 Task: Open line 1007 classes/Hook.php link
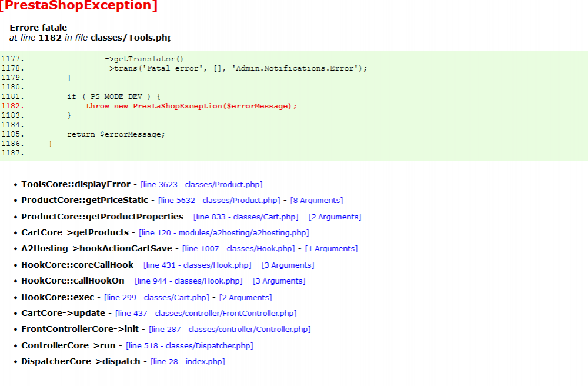point(239,249)
